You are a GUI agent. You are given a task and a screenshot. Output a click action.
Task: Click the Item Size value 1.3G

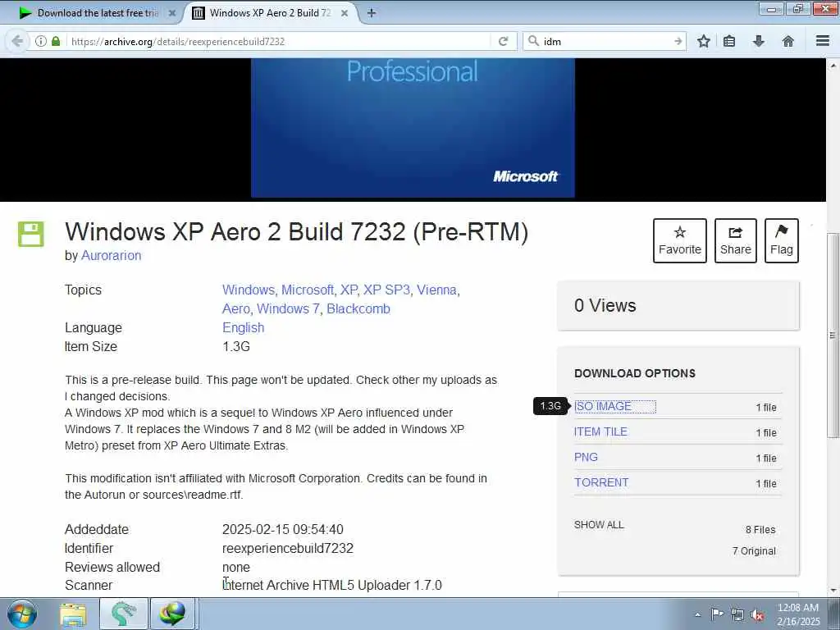click(x=236, y=347)
